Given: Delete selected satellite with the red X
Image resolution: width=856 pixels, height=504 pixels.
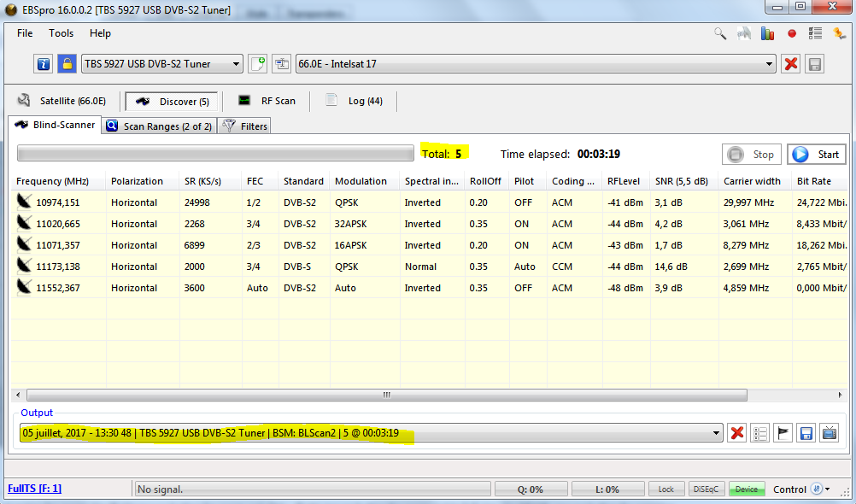Looking at the screenshot, I should point(791,64).
